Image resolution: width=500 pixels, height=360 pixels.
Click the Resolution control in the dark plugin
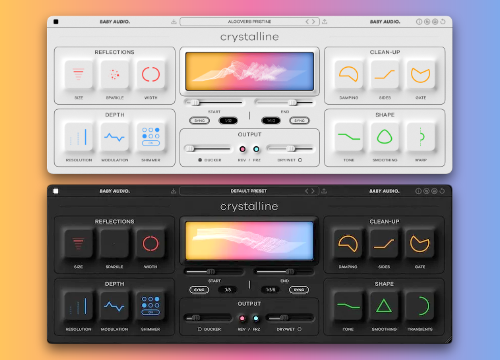(78, 306)
